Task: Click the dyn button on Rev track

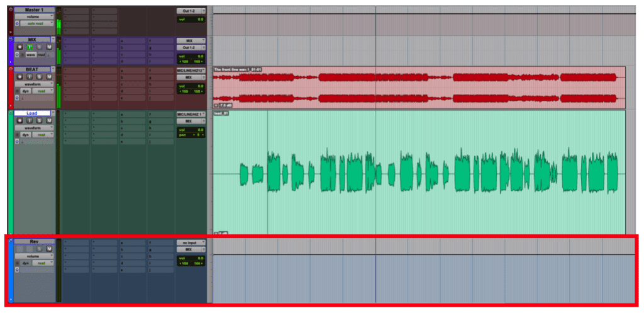Action: (x=26, y=263)
